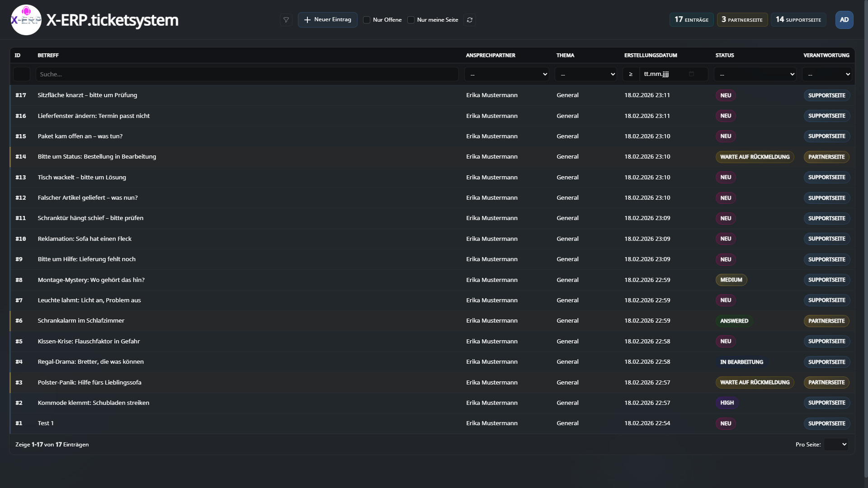This screenshot has width=868, height=488.
Task: Click the X-ERP logo icon
Action: pyautogui.click(x=26, y=19)
